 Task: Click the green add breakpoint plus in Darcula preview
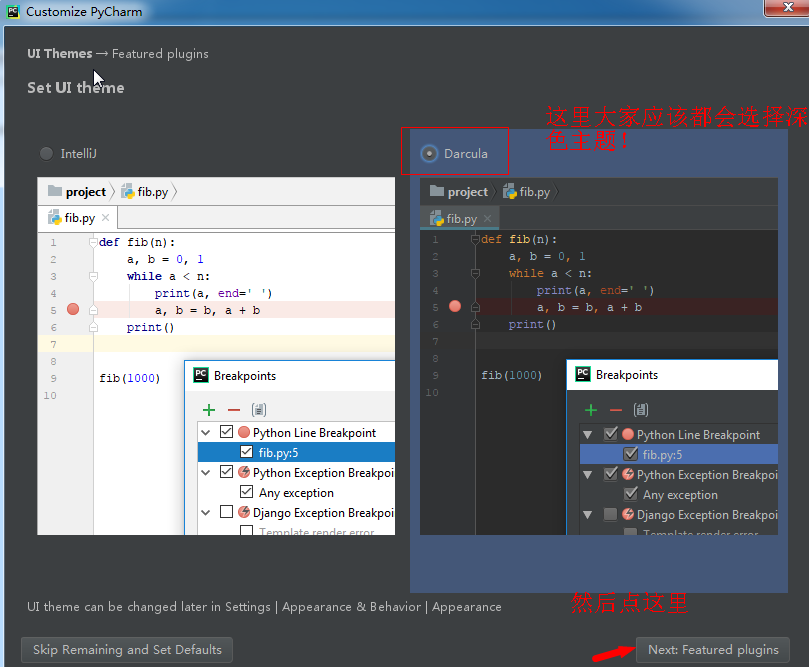coord(591,410)
